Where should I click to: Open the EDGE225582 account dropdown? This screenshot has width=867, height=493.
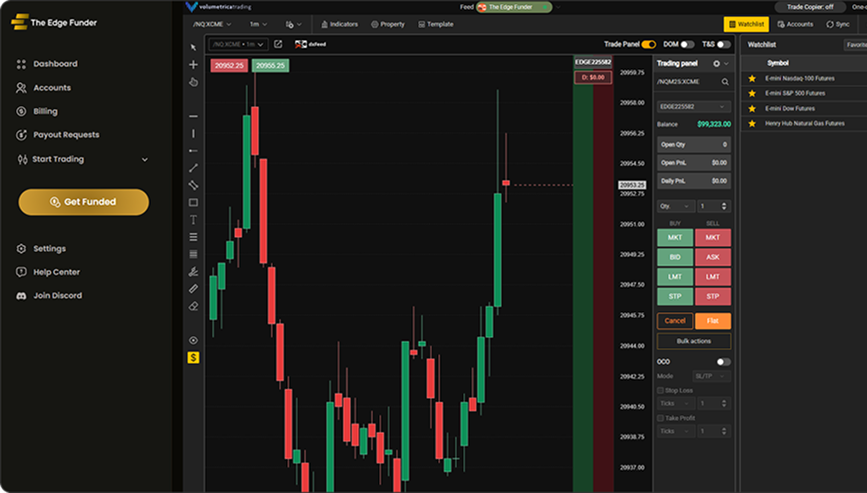693,107
